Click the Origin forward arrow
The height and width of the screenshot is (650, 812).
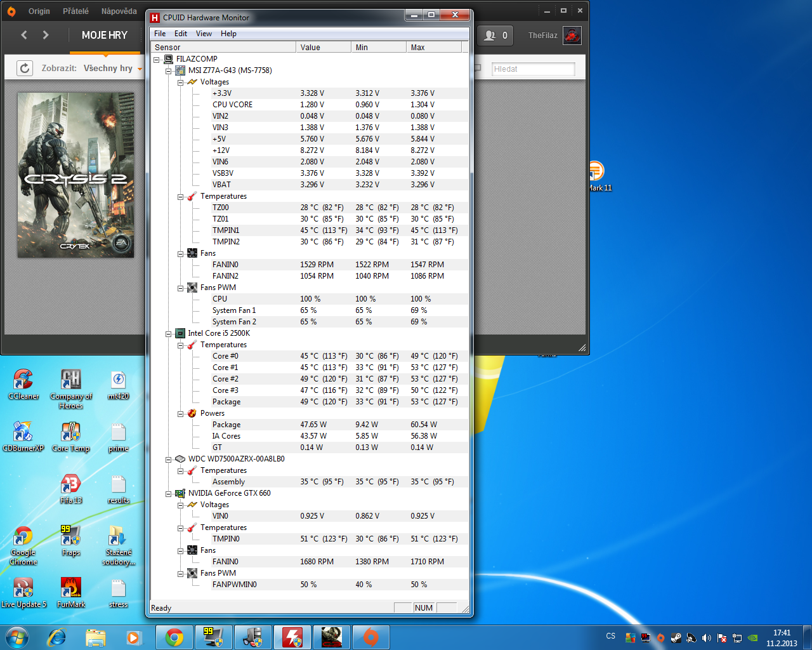[x=46, y=35]
